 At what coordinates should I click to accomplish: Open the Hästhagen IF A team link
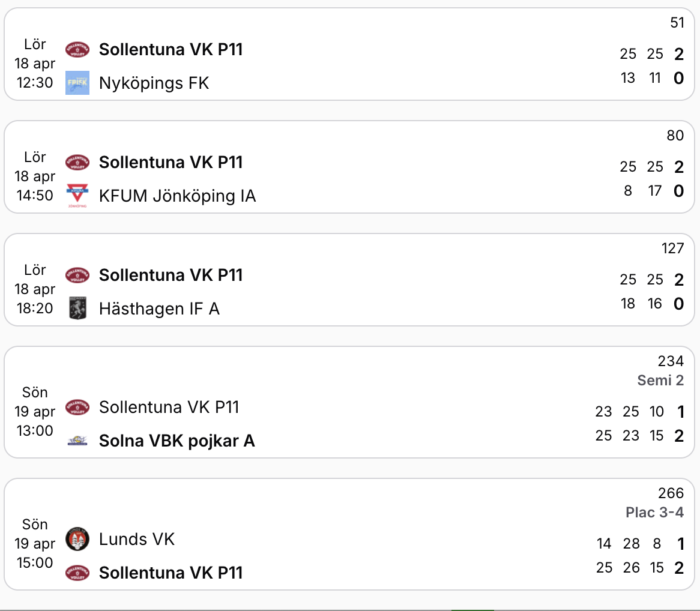[x=159, y=309]
